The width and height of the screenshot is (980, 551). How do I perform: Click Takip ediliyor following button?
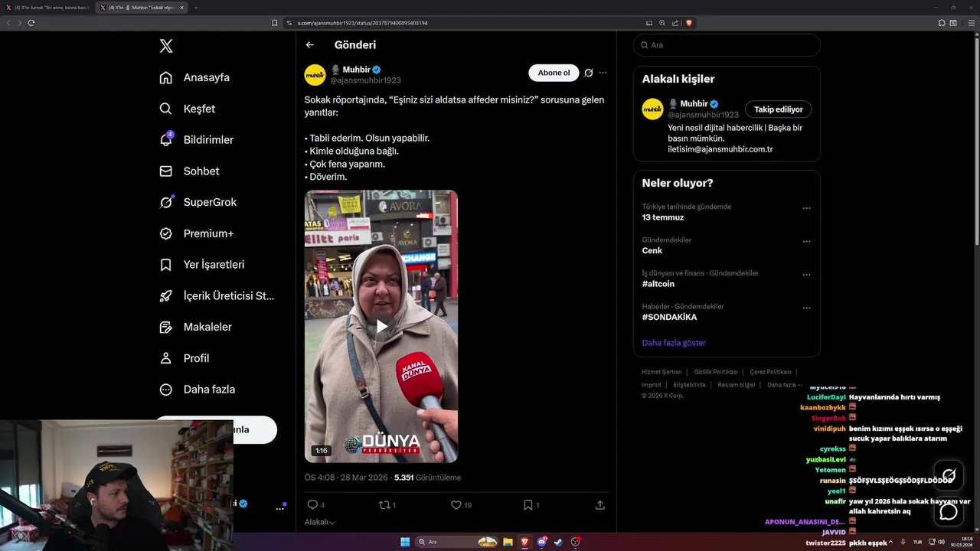(x=779, y=109)
